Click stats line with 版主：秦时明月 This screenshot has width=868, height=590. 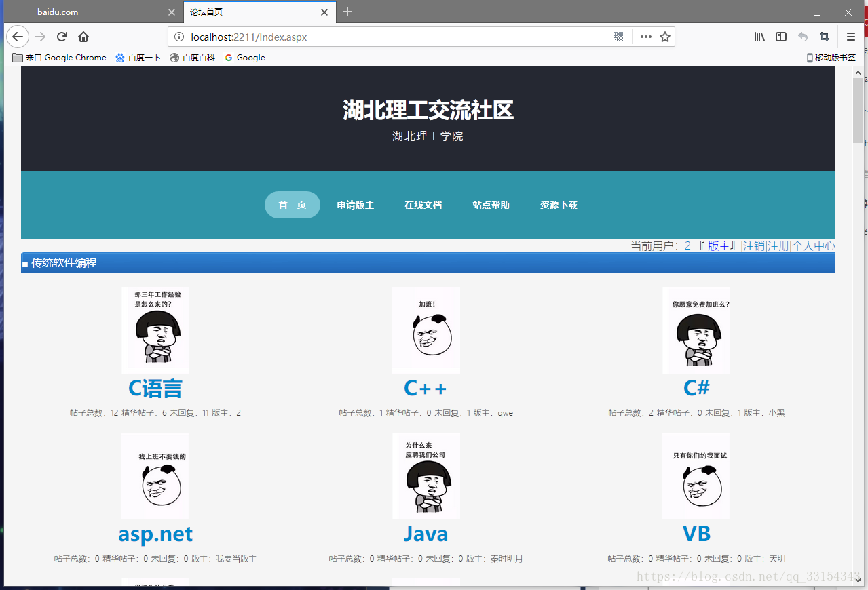point(426,559)
